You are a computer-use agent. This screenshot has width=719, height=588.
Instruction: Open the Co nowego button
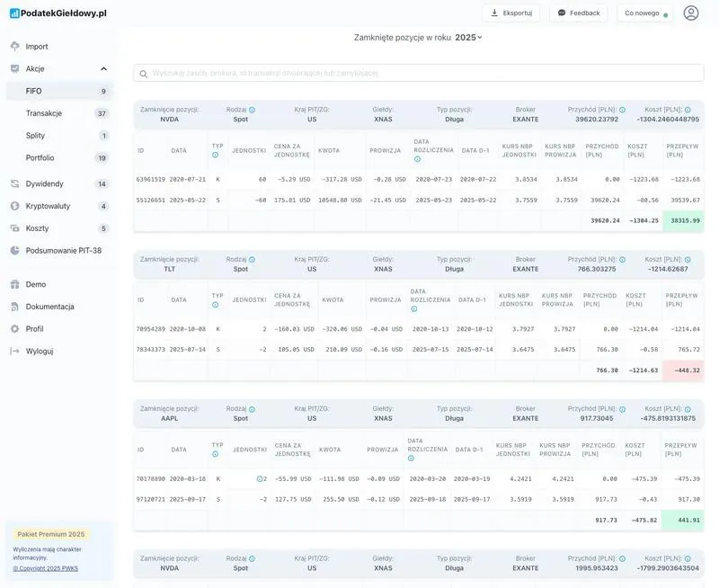[644, 13]
